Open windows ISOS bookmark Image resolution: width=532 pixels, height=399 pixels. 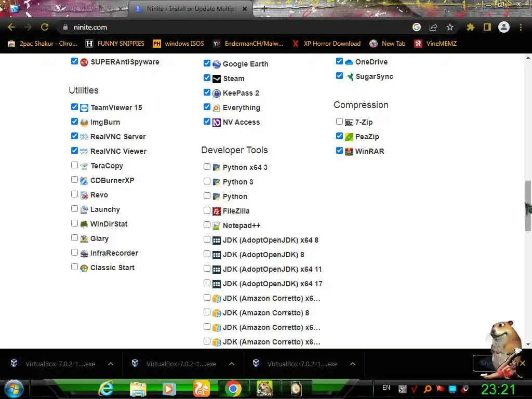pos(179,44)
